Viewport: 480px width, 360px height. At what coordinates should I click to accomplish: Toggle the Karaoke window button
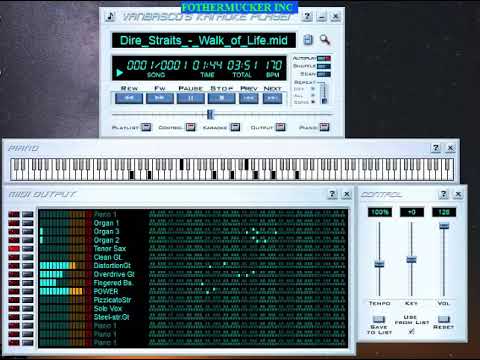point(235,127)
